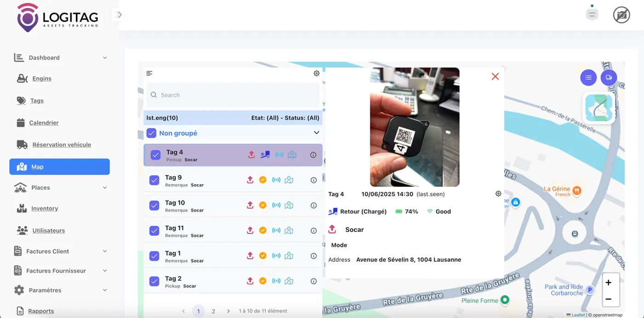This screenshot has width=644, height=318.
Task: Click the signal strength icon on Tag 9 row
Action: click(276, 179)
